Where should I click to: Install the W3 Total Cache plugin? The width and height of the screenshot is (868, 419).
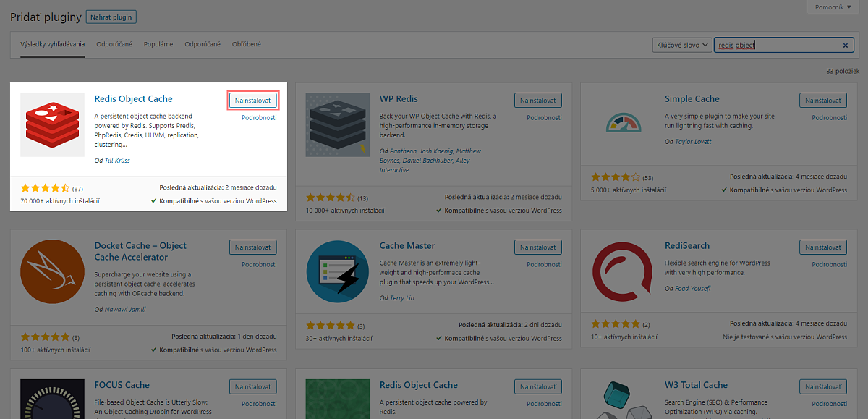[x=823, y=387]
